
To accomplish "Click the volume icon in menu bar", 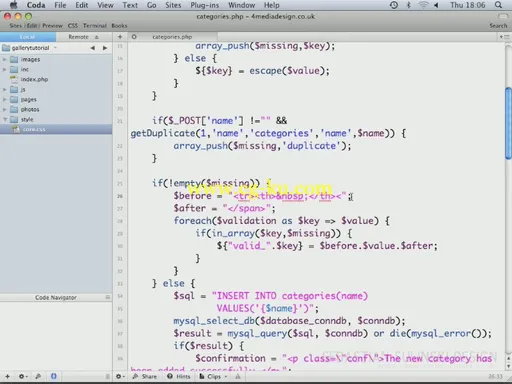I will (436, 5).
